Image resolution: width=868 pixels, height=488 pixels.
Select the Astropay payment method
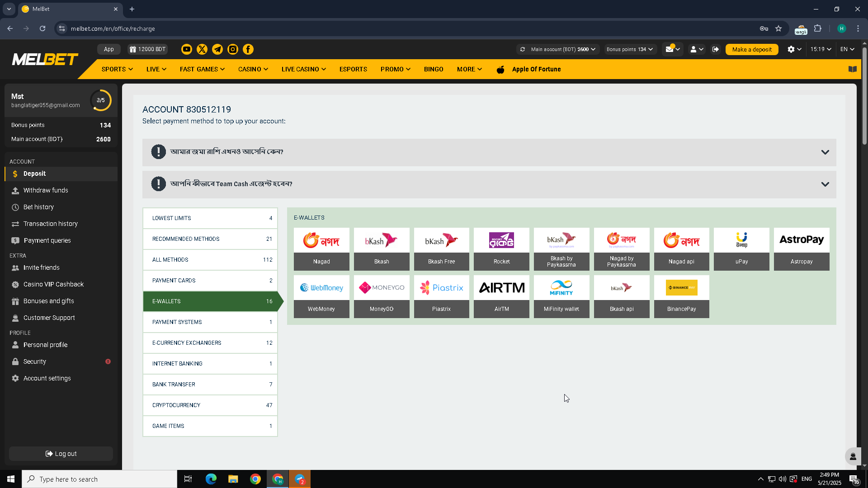click(802, 249)
